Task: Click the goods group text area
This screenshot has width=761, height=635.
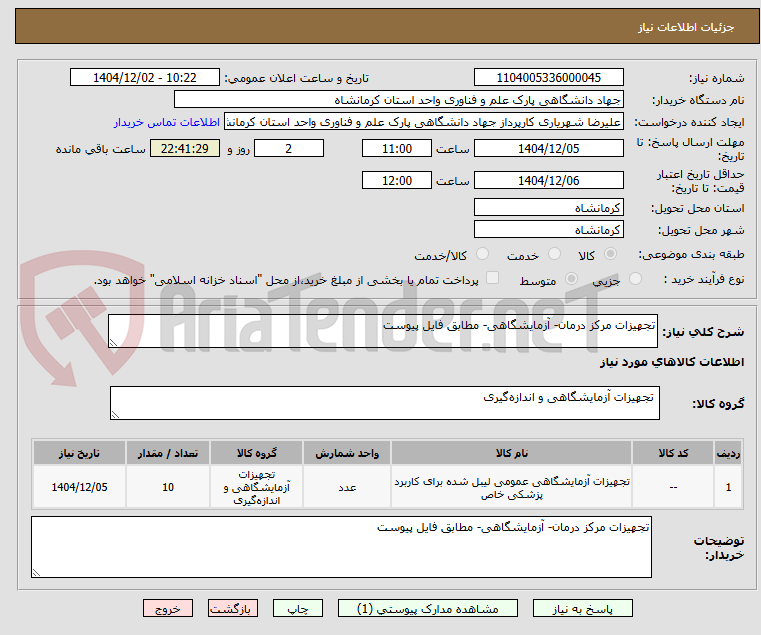Action: click(x=385, y=403)
